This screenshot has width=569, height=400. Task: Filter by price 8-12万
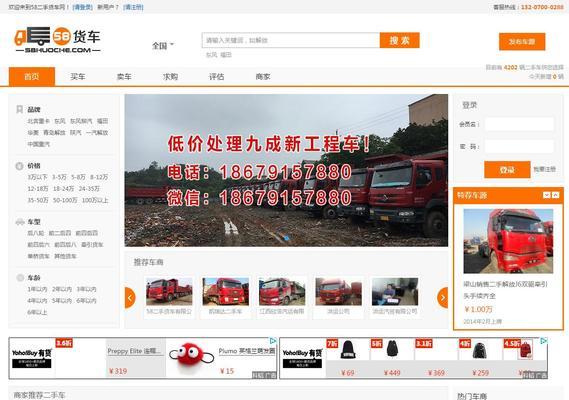click(x=99, y=177)
